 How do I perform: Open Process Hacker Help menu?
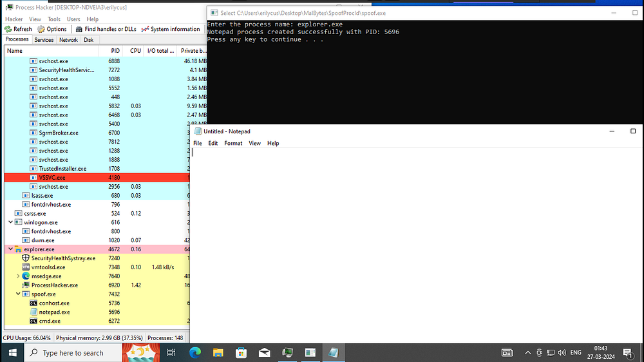[92, 19]
